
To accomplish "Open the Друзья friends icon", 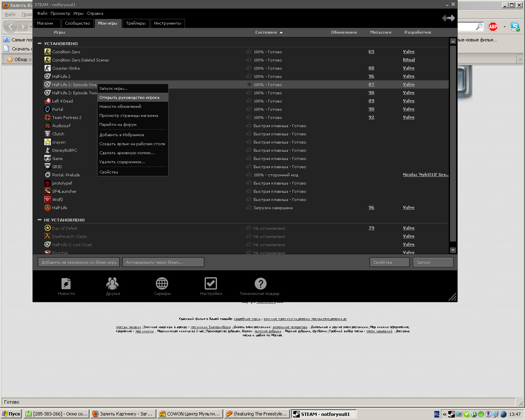I will tap(112, 283).
